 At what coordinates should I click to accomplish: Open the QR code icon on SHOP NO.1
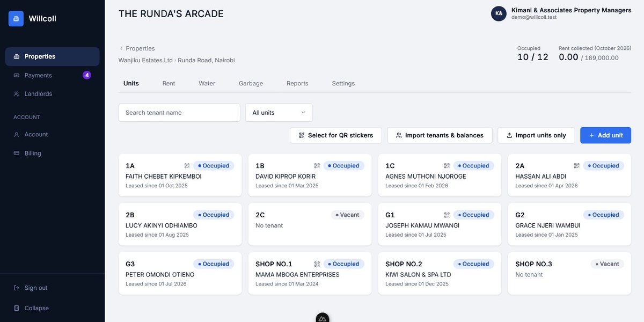[317, 264]
